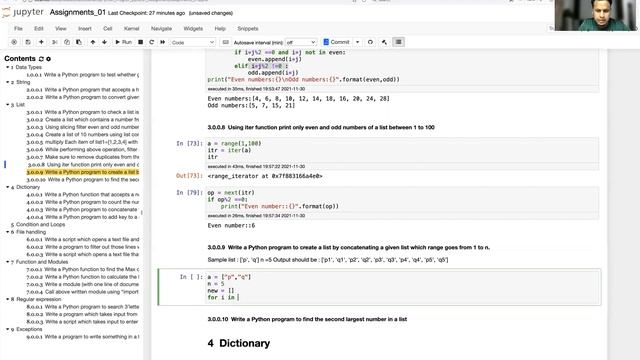Image resolution: width=640 pixels, height=360 pixels.
Task: Paste cells below
Action: (x=79, y=42)
